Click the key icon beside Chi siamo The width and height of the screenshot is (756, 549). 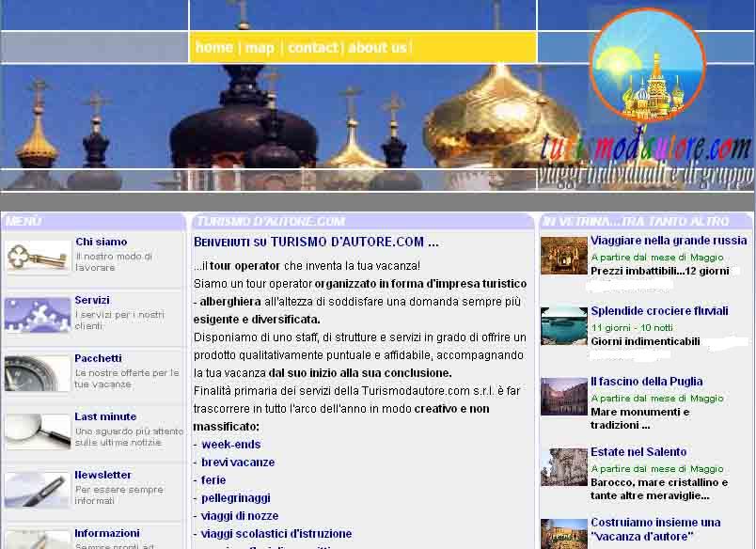point(37,256)
